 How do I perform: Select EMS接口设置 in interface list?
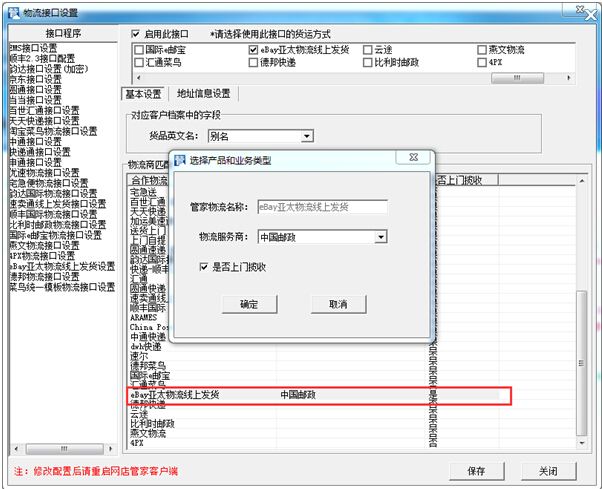point(33,48)
